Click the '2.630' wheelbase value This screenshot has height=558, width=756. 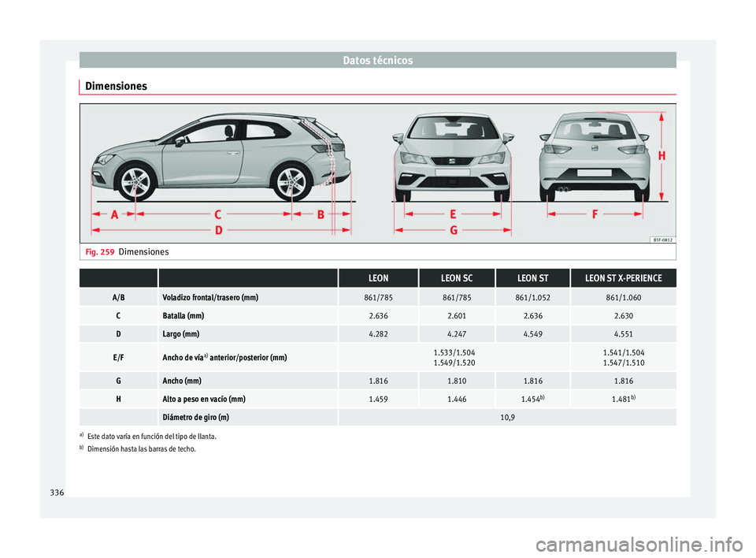click(624, 316)
